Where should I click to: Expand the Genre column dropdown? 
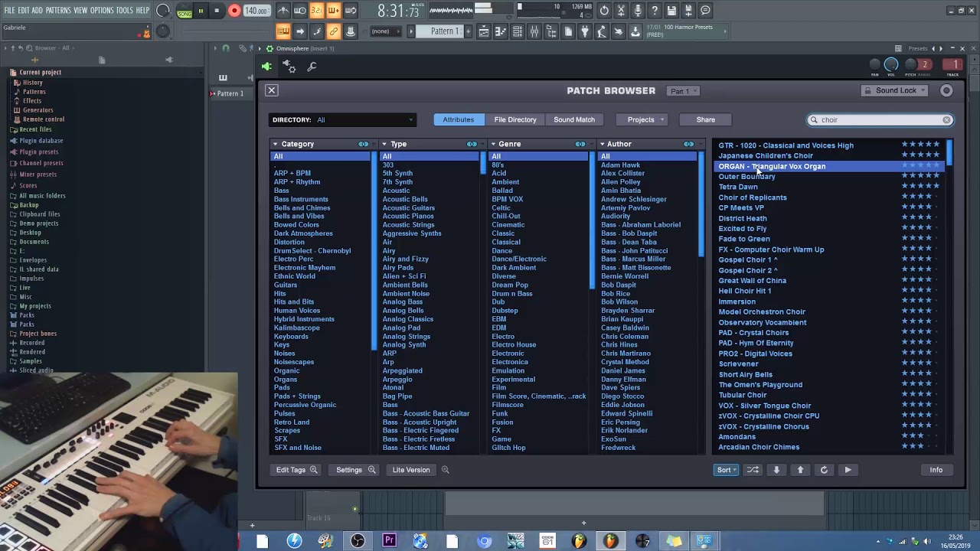[x=493, y=144]
